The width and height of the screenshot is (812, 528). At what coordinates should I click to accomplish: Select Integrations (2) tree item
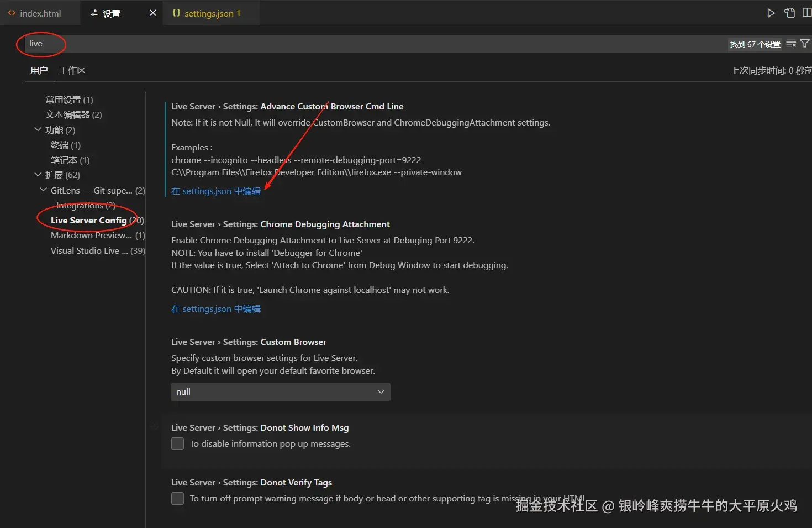coord(86,206)
